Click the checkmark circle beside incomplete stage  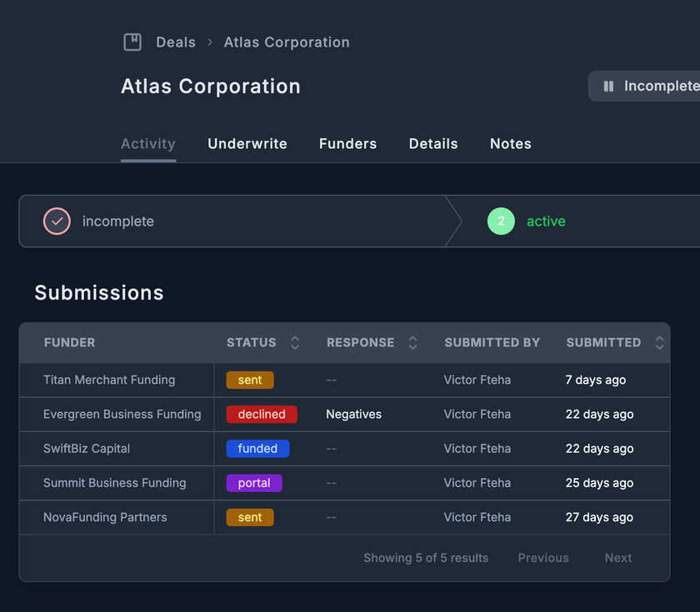click(x=57, y=221)
